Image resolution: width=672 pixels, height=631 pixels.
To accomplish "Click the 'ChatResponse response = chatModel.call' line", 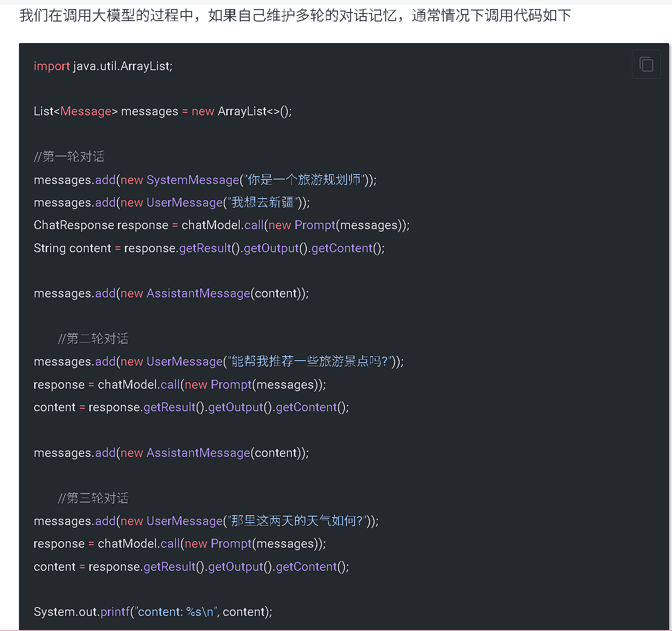I will [222, 225].
